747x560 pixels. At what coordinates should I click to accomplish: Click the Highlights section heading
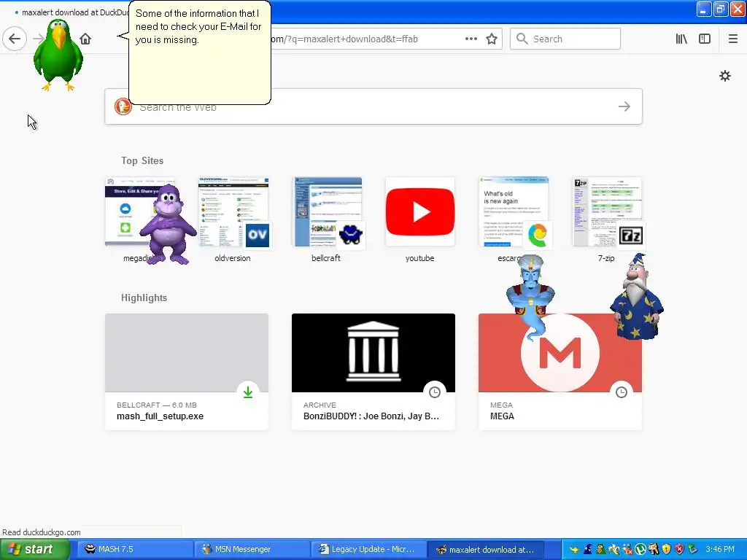coord(144,297)
